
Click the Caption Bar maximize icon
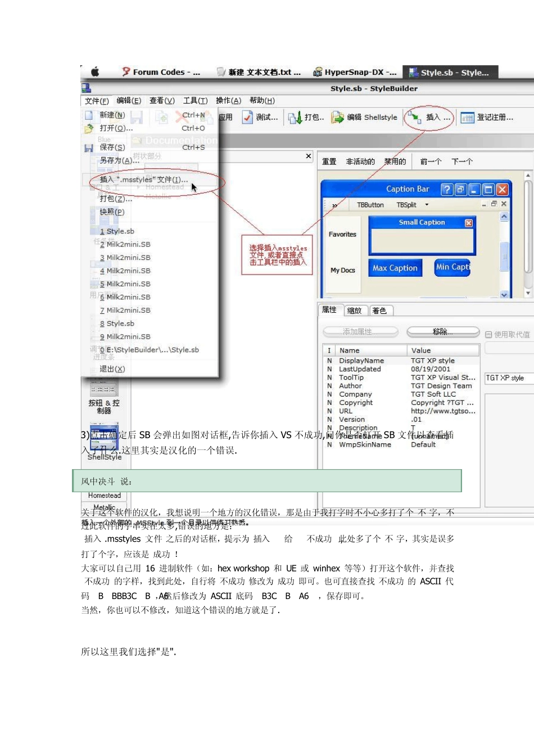[488, 190]
